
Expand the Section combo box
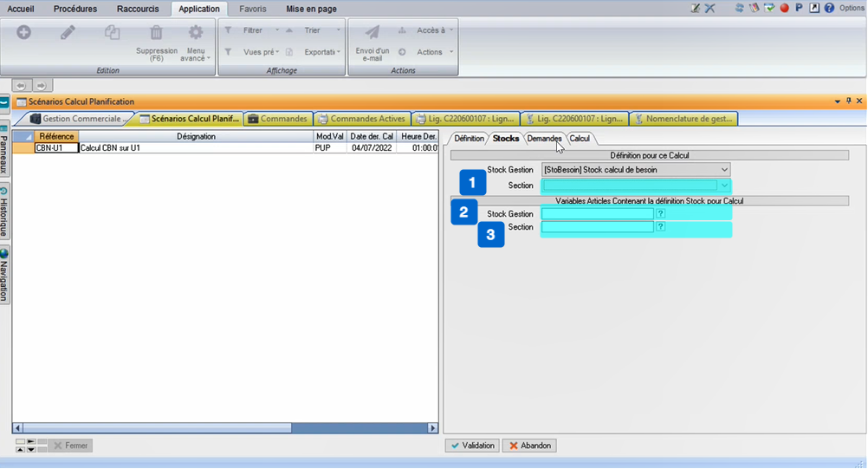click(x=724, y=186)
